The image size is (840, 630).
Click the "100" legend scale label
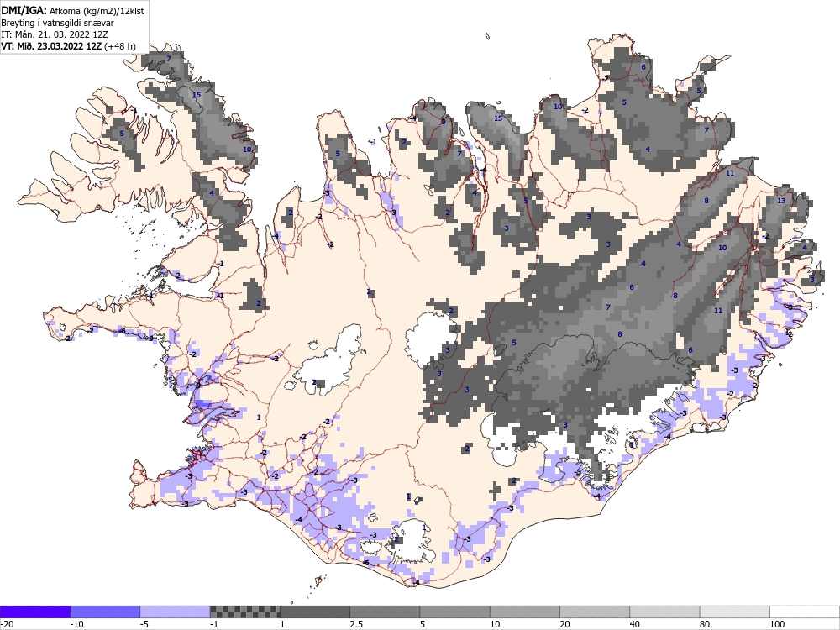(x=777, y=624)
